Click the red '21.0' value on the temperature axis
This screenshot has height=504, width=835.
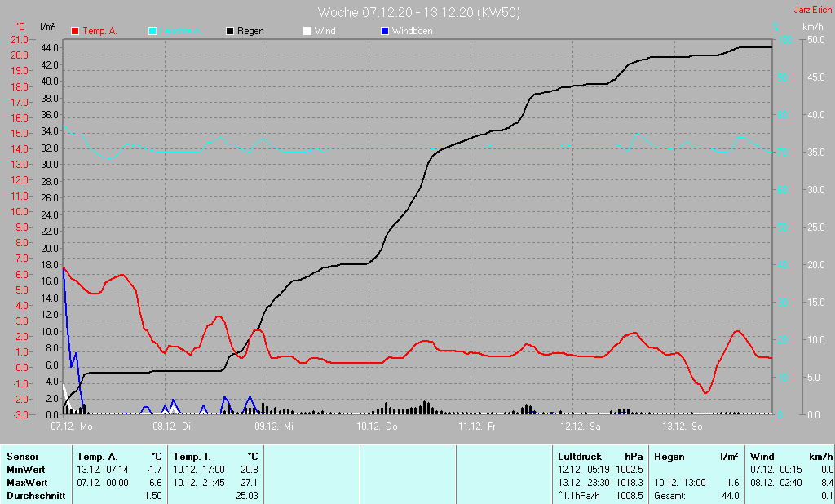20,40
